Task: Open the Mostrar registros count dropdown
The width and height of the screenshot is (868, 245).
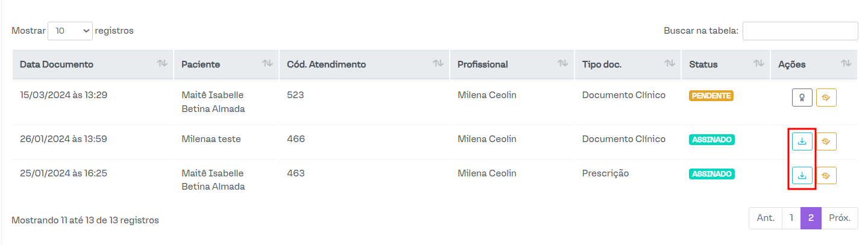Action: click(x=70, y=31)
